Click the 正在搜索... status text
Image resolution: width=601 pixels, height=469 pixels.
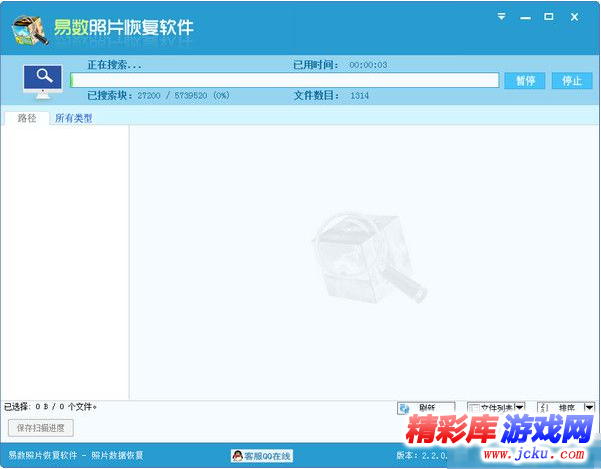pos(114,65)
